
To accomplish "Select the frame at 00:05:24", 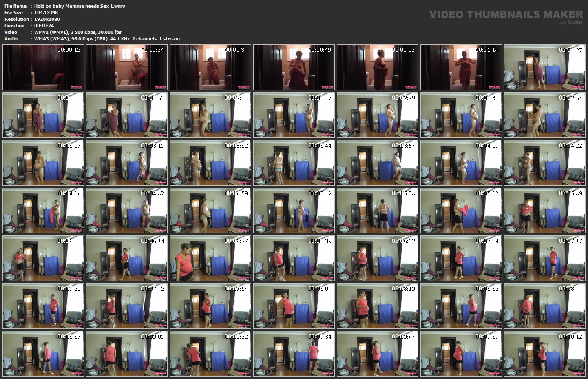I will tap(378, 211).
